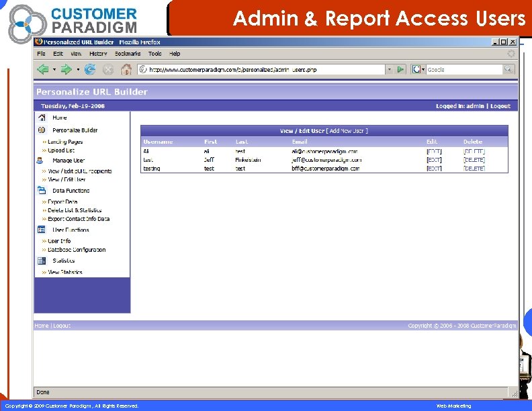Screen dimensions: 532x411
Task: Click the Email column header
Action: 300,142
